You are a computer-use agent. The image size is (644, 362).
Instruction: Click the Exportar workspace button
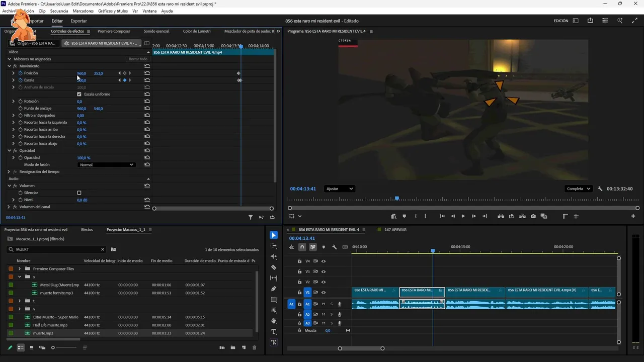78,21
